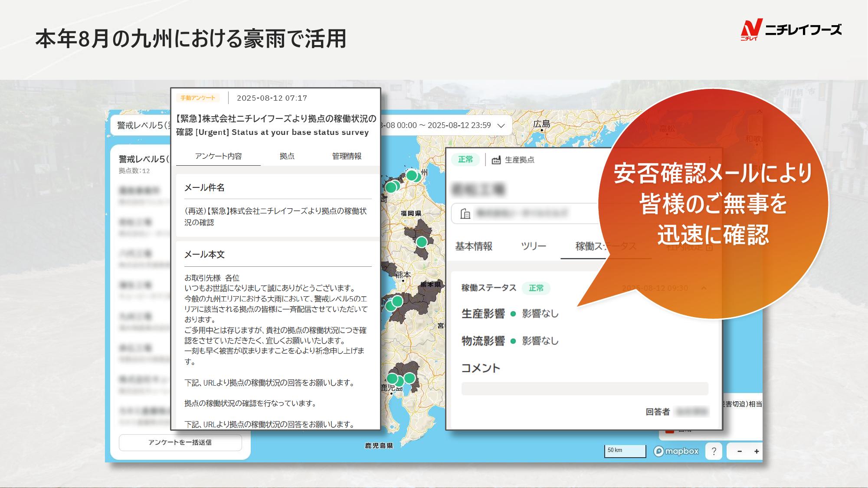Screen dimensions: 868x488
Task: Click the 広島 map label
Action: 541,124
